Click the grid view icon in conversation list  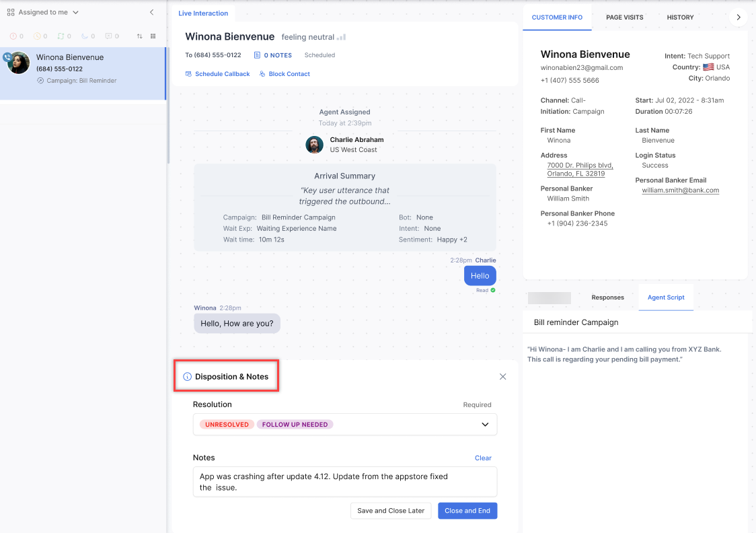(x=153, y=36)
